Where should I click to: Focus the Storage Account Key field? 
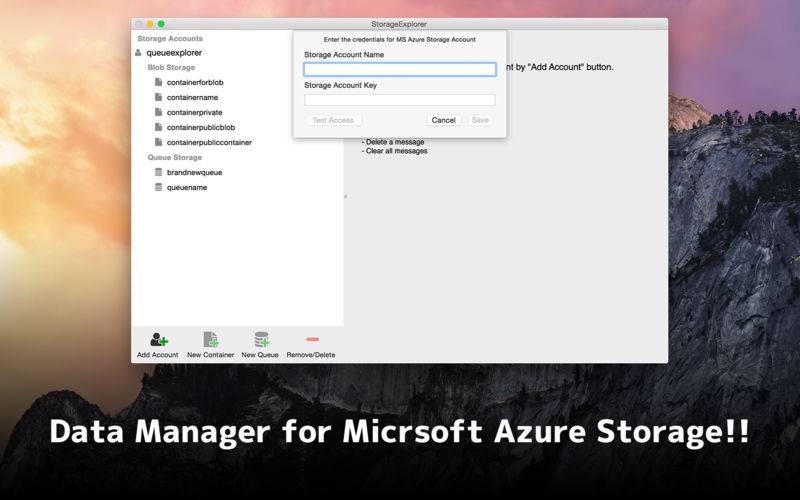(x=399, y=99)
